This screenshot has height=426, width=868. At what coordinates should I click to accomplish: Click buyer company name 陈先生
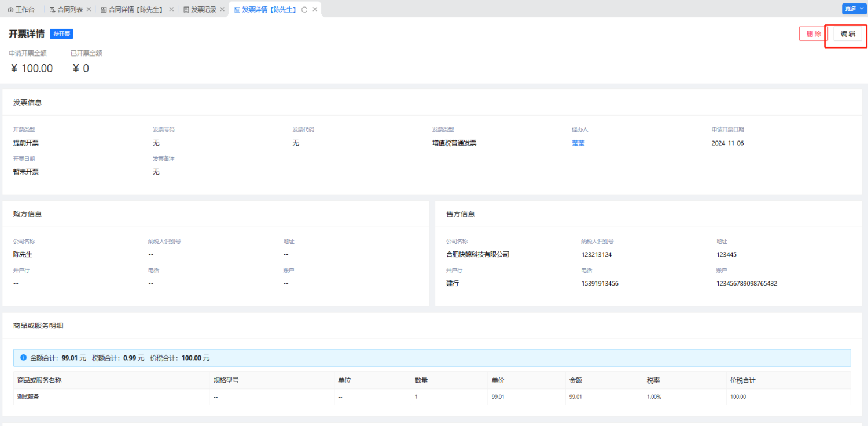pyautogui.click(x=23, y=254)
